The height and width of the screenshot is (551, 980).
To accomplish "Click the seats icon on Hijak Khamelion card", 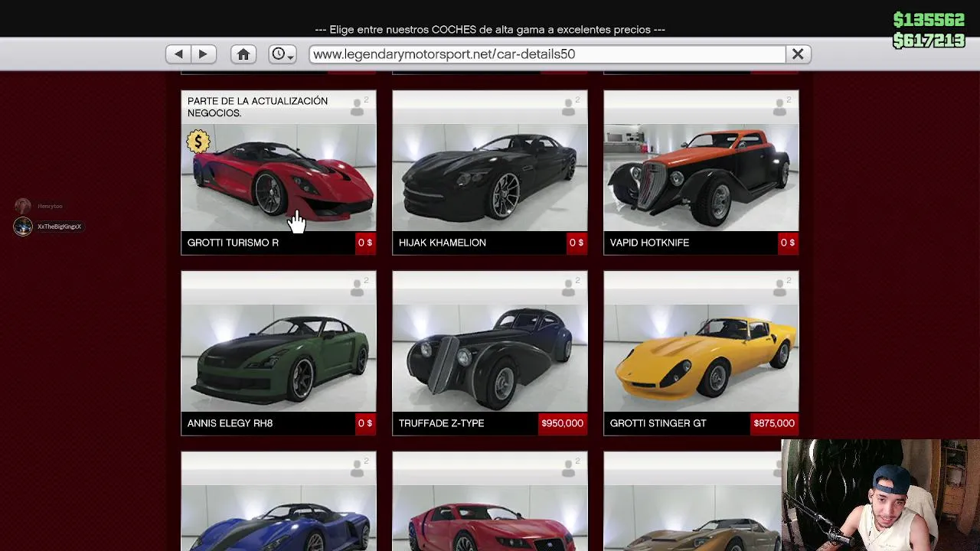I will point(570,106).
